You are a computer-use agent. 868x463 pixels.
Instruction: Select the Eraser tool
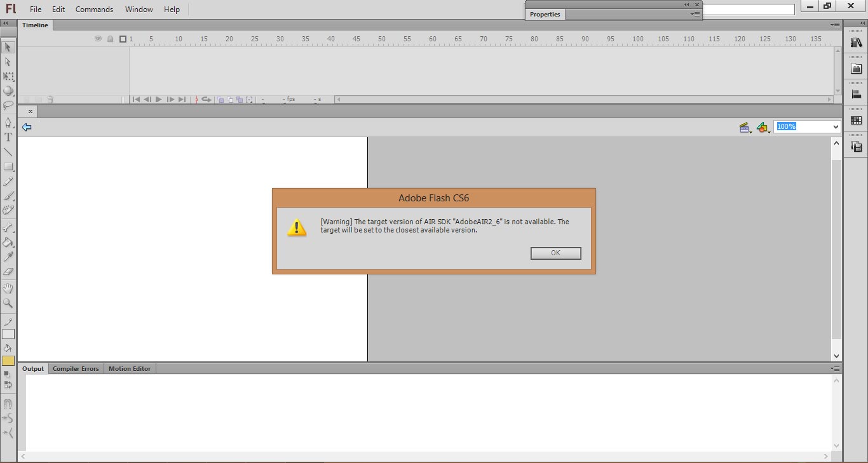tap(8, 271)
